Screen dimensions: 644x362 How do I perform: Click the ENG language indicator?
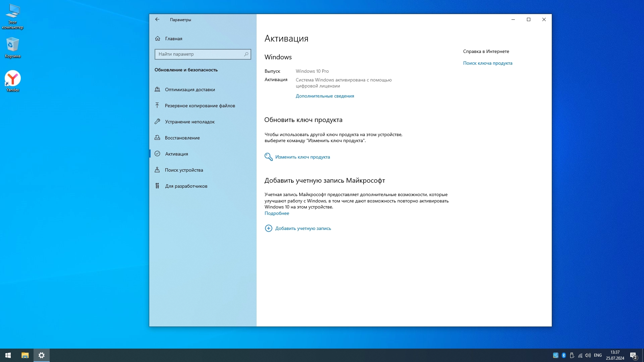point(598,355)
